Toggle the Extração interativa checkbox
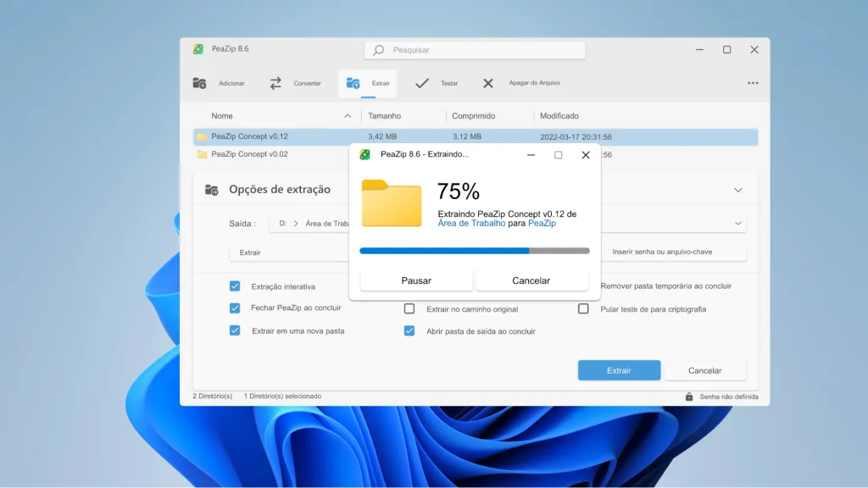This screenshot has width=868, height=488. tap(235, 286)
